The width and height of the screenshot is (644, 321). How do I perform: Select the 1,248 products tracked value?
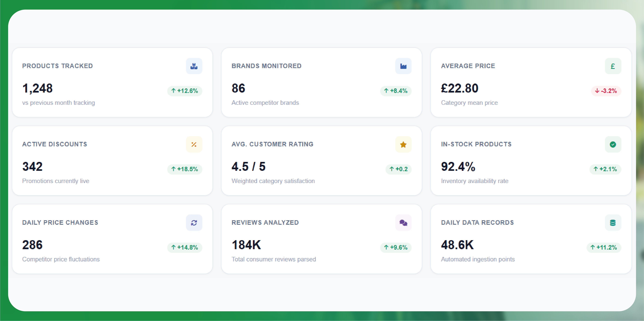coord(37,88)
